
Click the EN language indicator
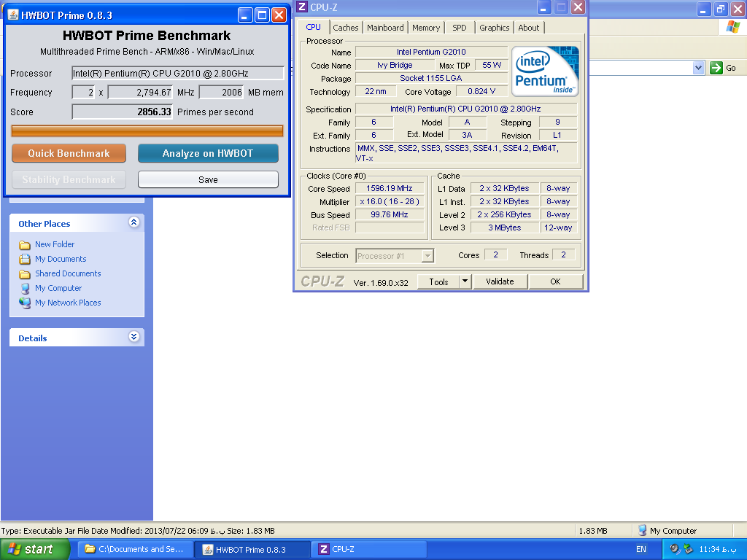(x=641, y=549)
